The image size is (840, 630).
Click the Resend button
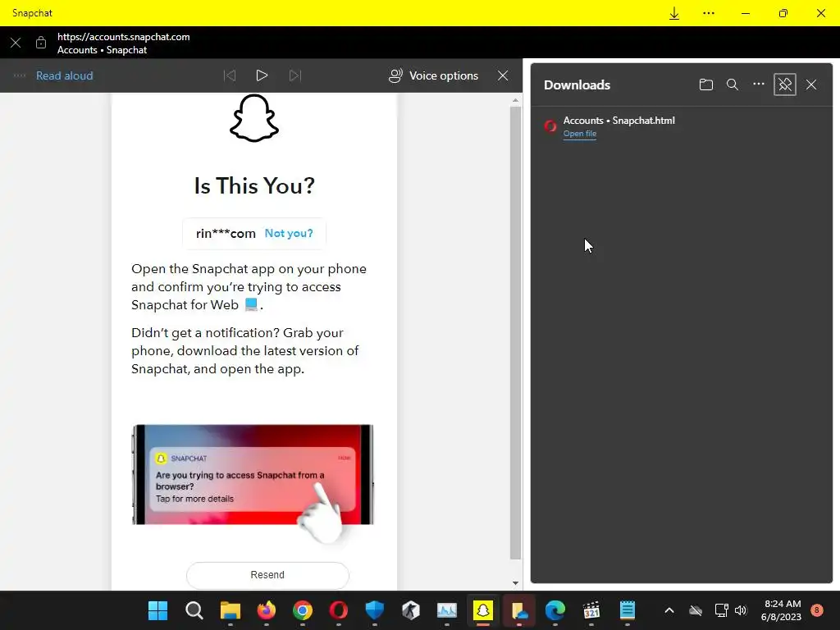click(x=267, y=575)
